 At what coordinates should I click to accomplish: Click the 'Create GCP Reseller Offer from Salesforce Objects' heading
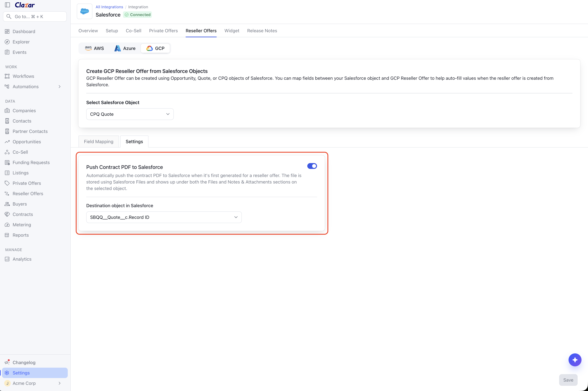click(x=147, y=71)
